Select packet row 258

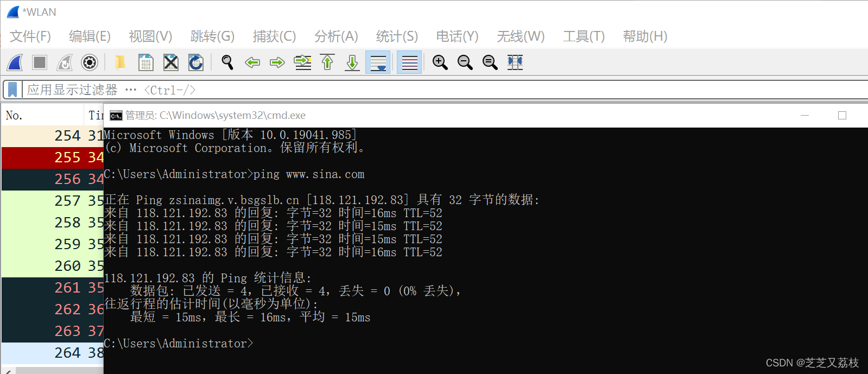tap(53, 223)
